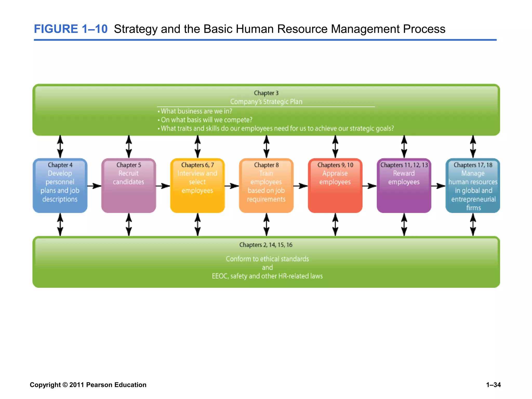Viewport: 532px width, 399px height.
Task: Click the yellow Interview and select employees box
Action: pos(197,185)
